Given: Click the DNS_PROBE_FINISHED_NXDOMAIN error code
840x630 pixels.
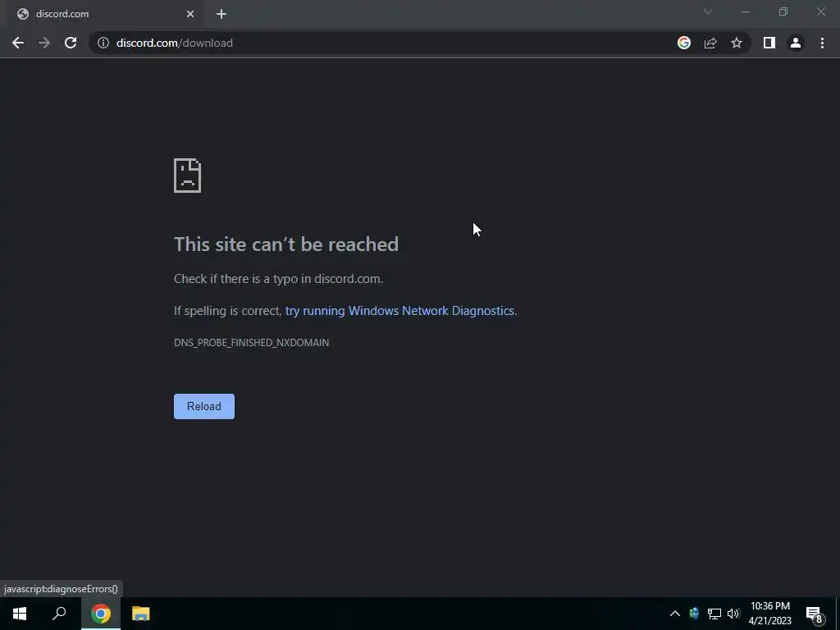Looking at the screenshot, I should coord(251,342).
